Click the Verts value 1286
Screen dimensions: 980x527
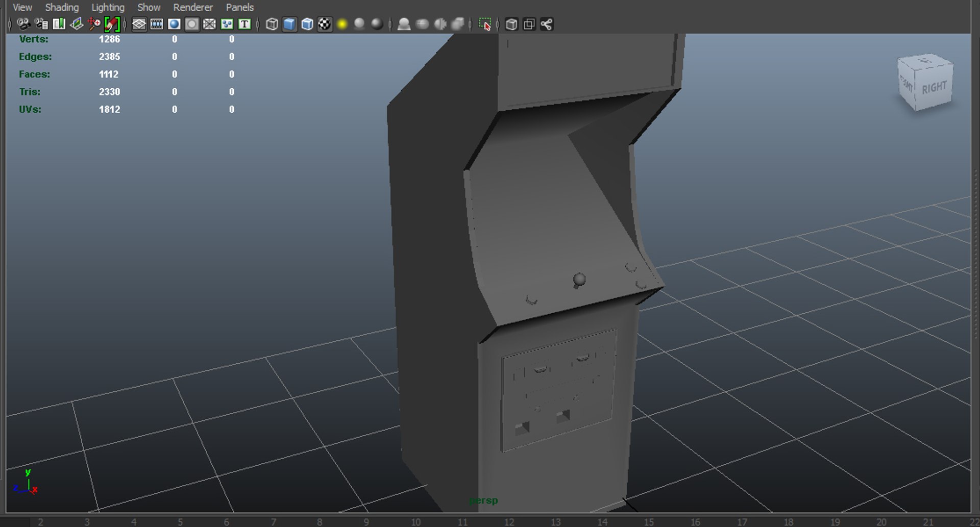[109, 39]
